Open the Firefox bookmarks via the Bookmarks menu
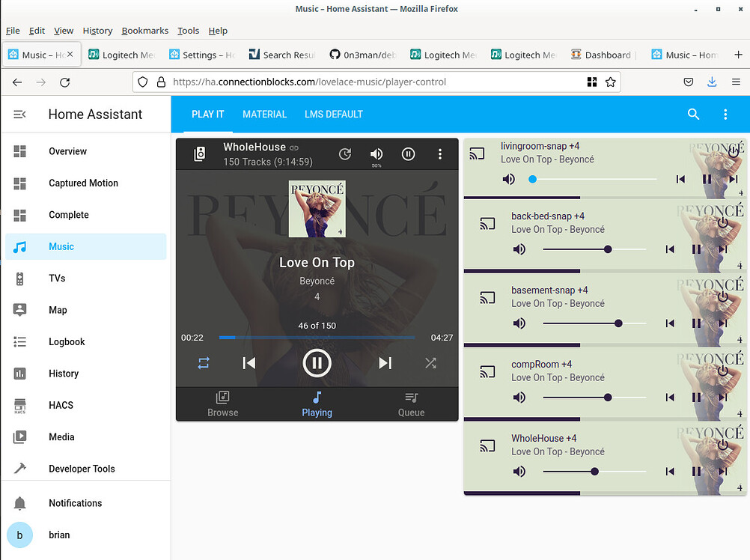 (x=144, y=31)
